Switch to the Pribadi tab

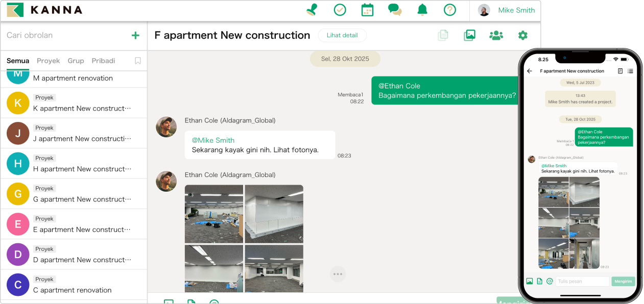point(103,61)
